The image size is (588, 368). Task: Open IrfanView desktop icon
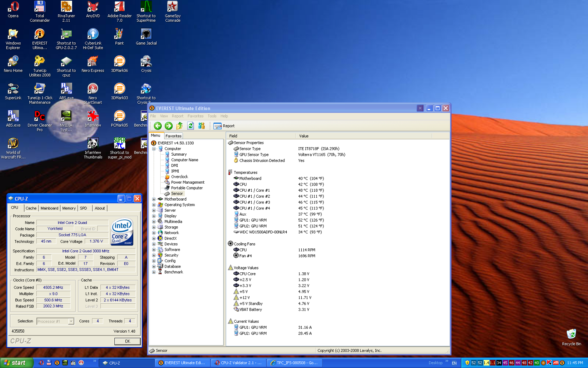93,119
